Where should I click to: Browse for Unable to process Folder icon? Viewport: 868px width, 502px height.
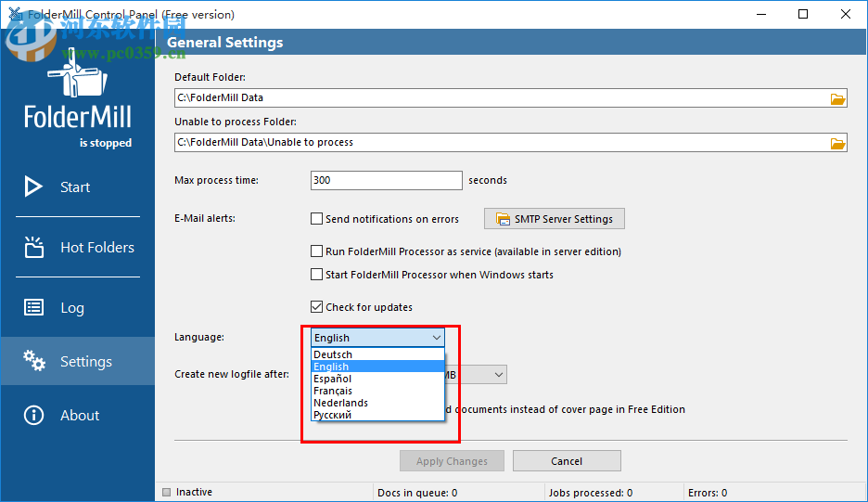(837, 143)
